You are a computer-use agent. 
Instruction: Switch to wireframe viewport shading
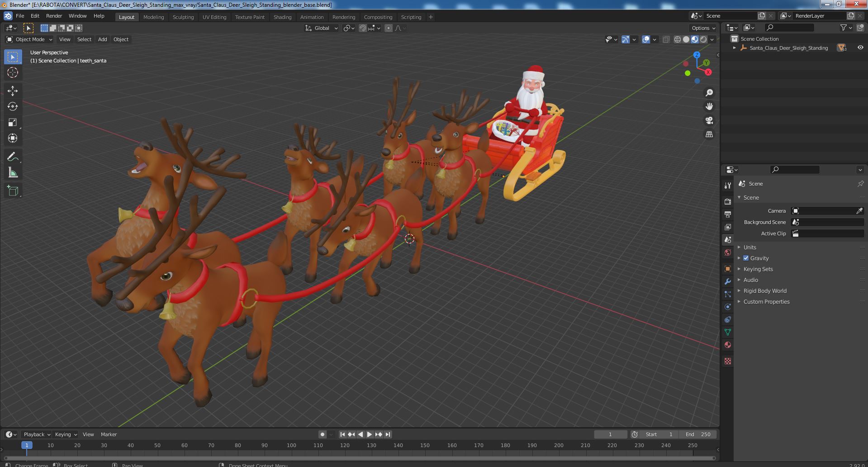point(678,39)
